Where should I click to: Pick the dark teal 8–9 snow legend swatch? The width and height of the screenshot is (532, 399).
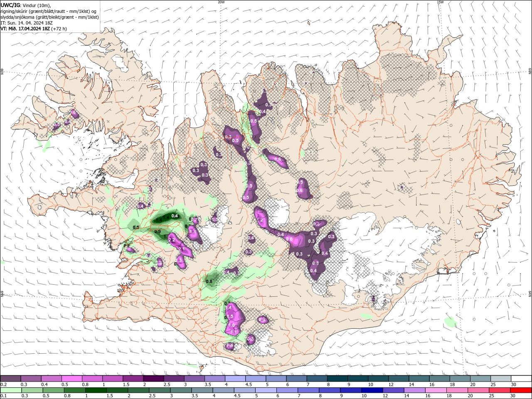337,379
